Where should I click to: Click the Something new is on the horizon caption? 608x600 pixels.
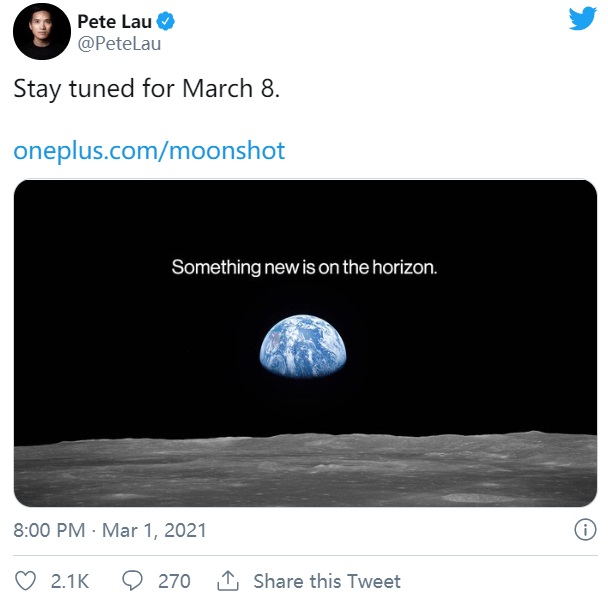(x=304, y=267)
